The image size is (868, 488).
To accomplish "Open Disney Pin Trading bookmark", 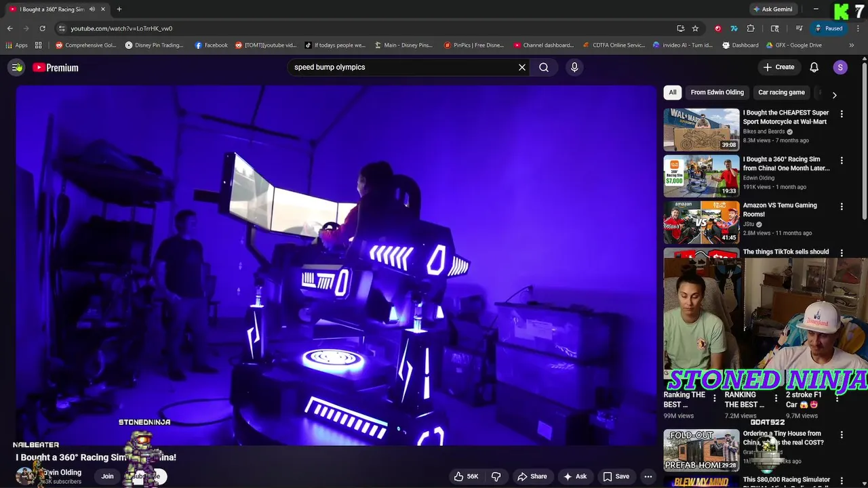I will pos(154,45).
